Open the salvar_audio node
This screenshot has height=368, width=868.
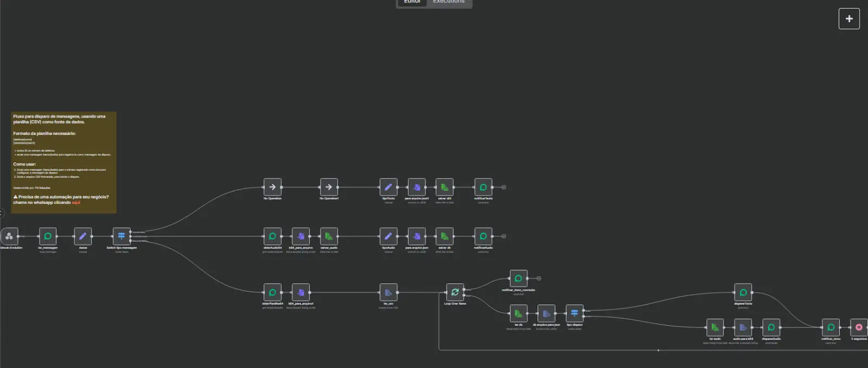(329, 236)
